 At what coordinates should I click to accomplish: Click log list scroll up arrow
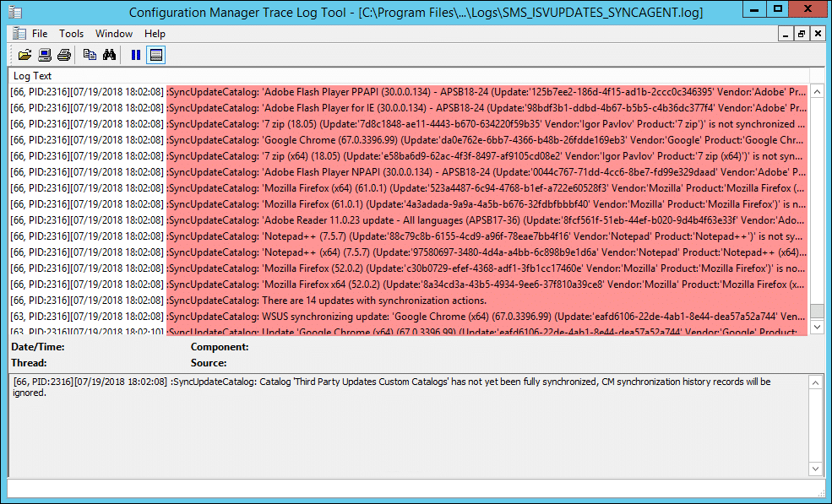tap(817, 92)
